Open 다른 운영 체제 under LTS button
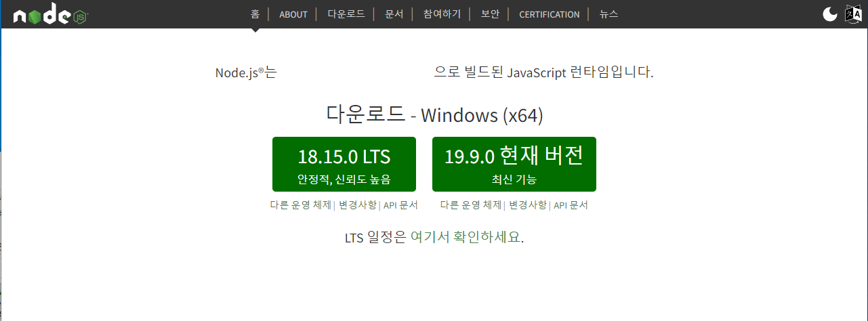Image resolution: width=868 pixels, height=321 pixels. [301, 205]
